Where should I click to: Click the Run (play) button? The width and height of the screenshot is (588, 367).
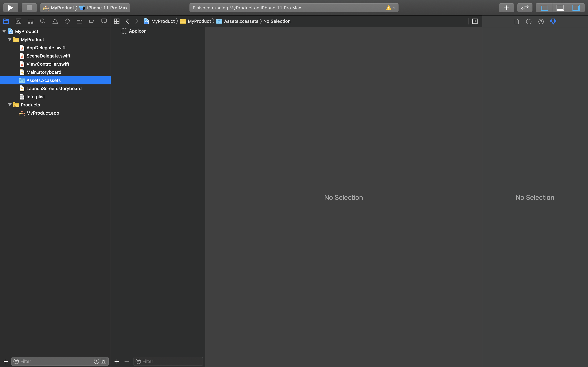pyautogui.click(x=11, y=8)
